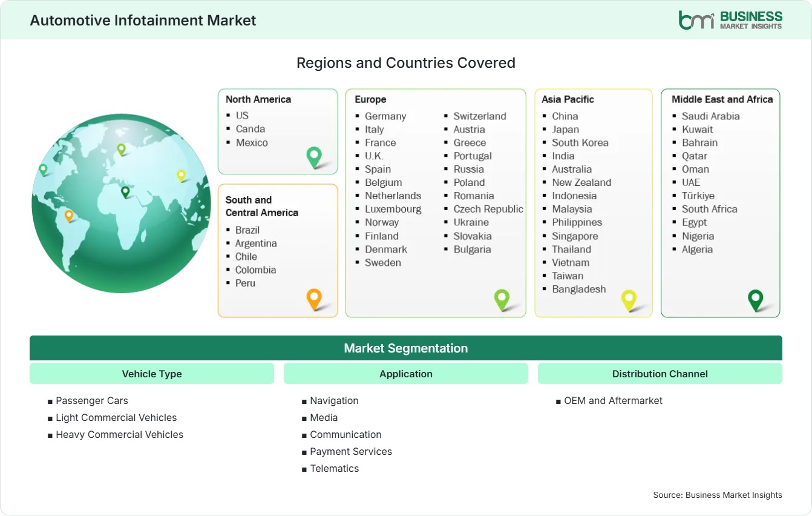Click the orange South and Central America pin

(x=314, y=299)
